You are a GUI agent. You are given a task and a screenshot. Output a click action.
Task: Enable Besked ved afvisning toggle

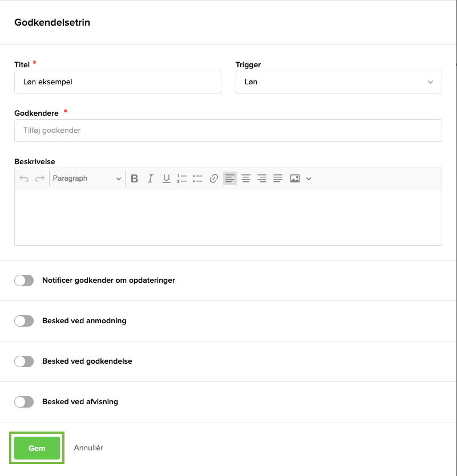click(24, 402)
